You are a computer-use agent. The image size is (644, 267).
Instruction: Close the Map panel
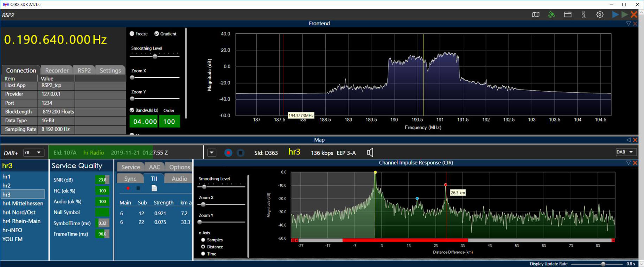coord(635,140)
